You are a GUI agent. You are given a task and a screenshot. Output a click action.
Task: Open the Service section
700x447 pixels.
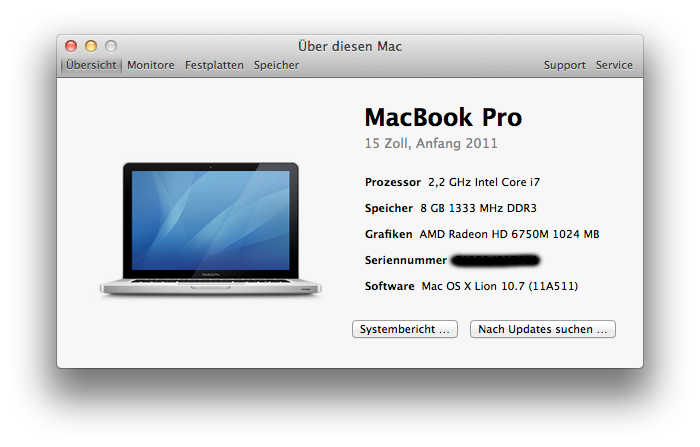(x=614, y=65)
